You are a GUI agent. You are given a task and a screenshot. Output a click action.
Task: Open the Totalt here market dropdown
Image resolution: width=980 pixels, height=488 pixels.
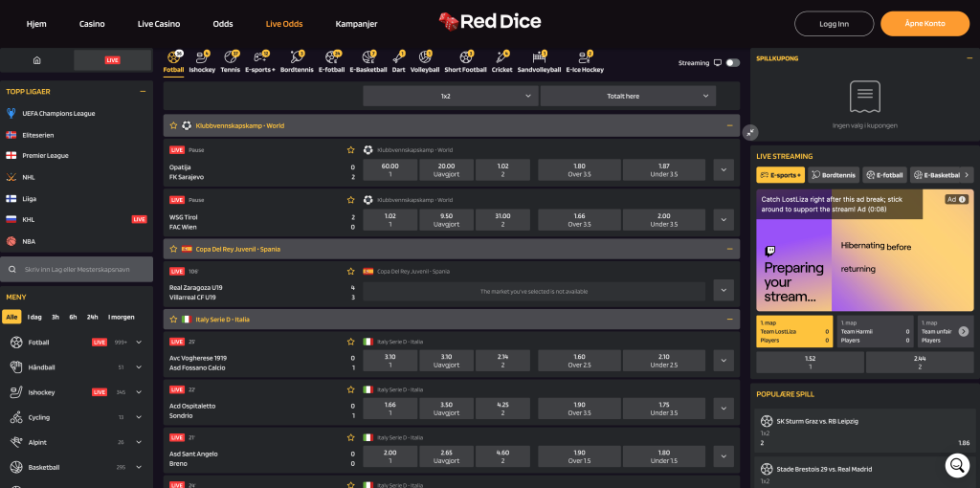click(x=628, y=97)
